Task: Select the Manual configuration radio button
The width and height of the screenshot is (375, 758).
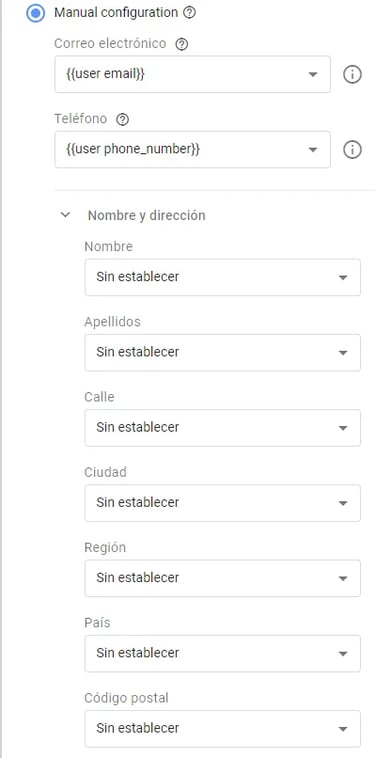Action: [x=35, y=13]
